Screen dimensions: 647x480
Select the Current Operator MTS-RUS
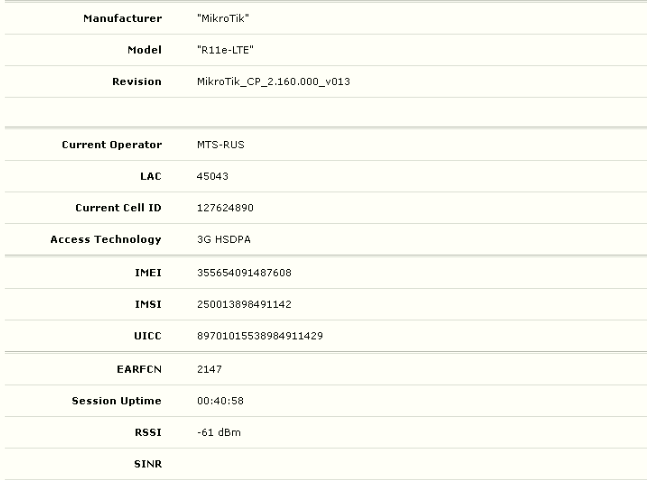[221, 145]
